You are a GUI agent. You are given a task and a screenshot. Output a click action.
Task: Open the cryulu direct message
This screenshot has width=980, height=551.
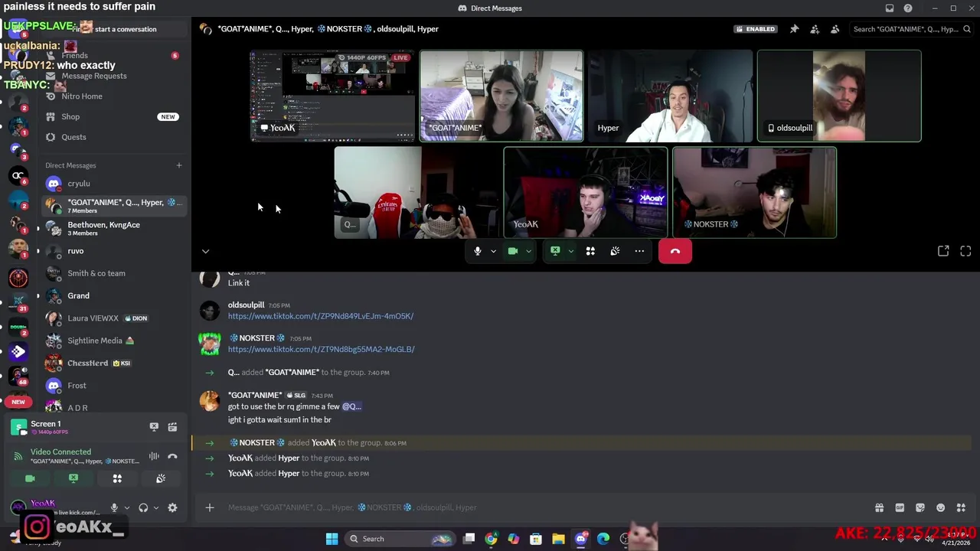coord(113,184)
